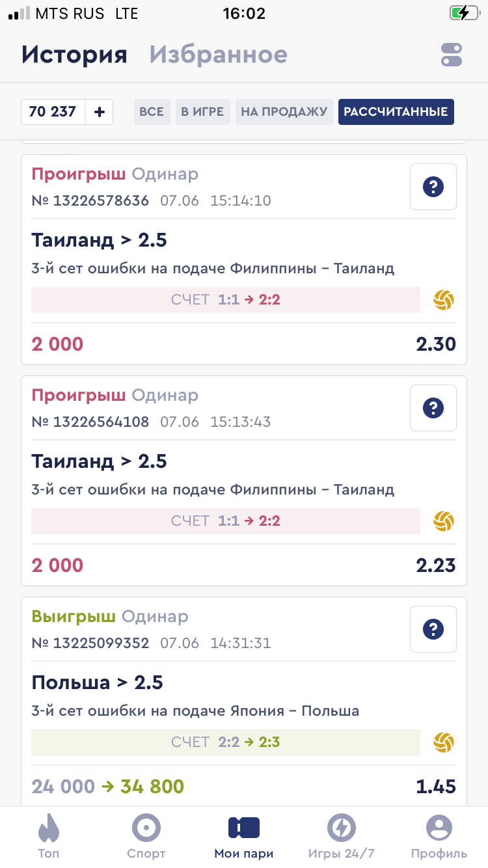Viewport: 488px width, 868px height.
Task: Select the В ИГРЕ filter
Action: point(202,112)
